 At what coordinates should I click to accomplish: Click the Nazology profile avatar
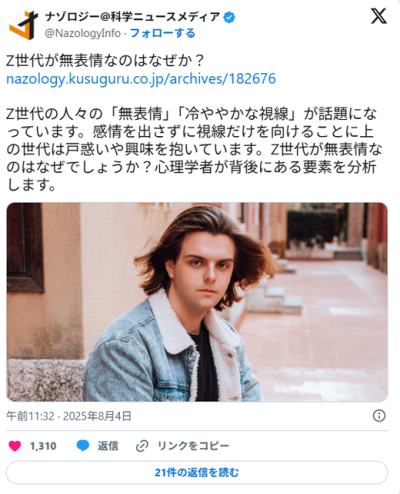(23, 25)
